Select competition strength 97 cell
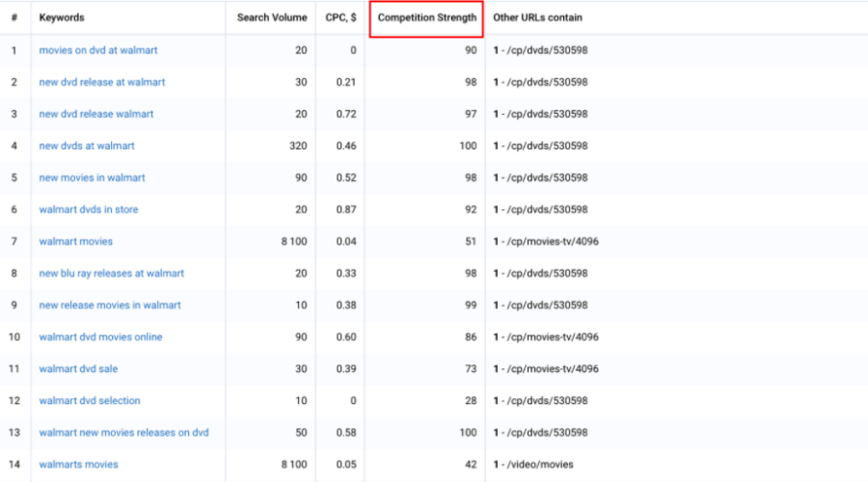 pyautogui.click(x=471, y=114)
